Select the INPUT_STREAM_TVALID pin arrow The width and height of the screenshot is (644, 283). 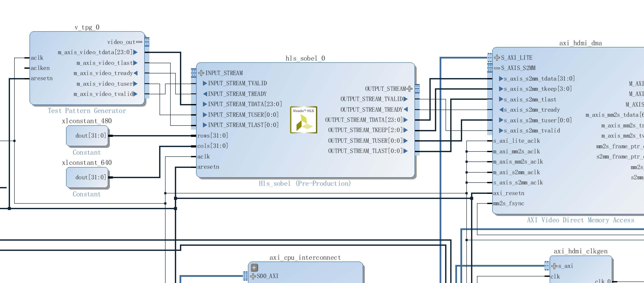coord(205,83)
